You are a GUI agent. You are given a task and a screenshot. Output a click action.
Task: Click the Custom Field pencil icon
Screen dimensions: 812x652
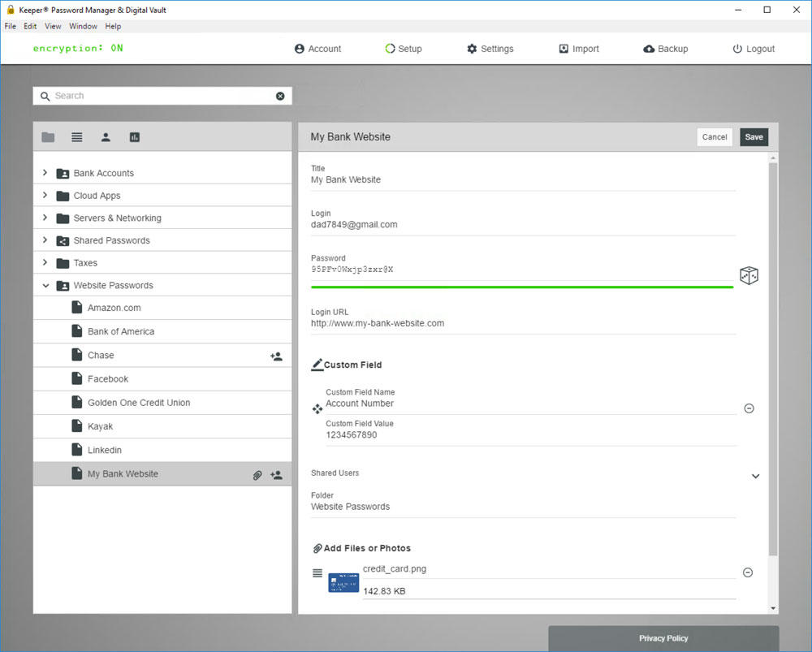(317, 365)
